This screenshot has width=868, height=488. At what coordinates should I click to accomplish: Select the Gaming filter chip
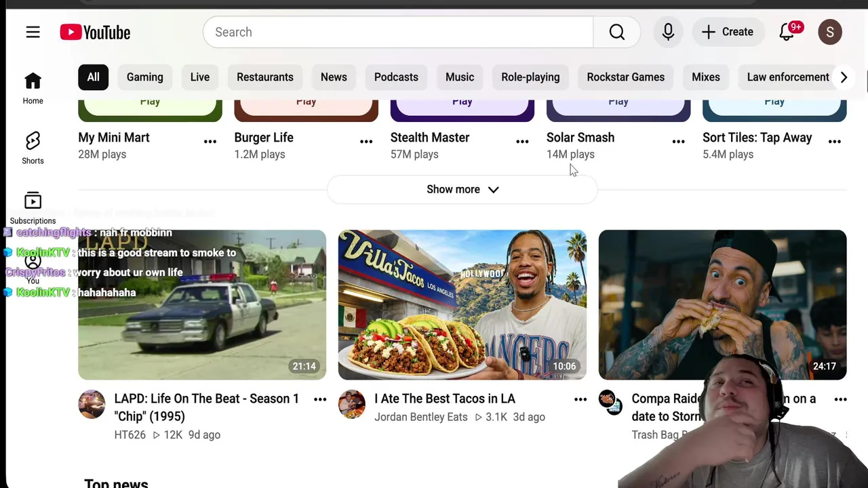145,77
